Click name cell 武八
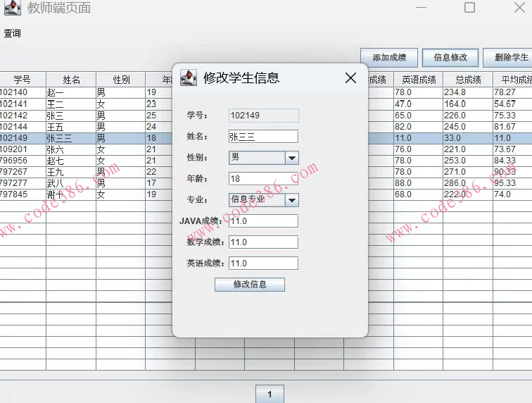This screenshot has width=532, height=403. [x=71, y=183]
